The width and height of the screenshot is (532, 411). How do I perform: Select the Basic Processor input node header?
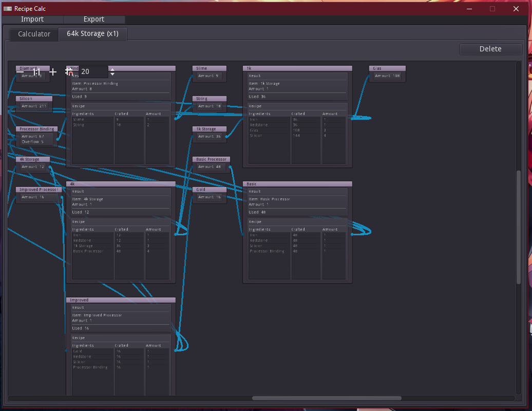[211, 159]
